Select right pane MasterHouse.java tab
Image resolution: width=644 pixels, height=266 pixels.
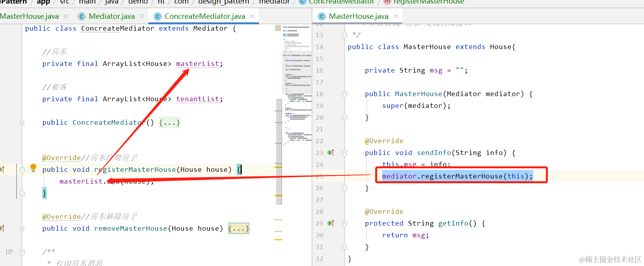click(x=358, y=16)
